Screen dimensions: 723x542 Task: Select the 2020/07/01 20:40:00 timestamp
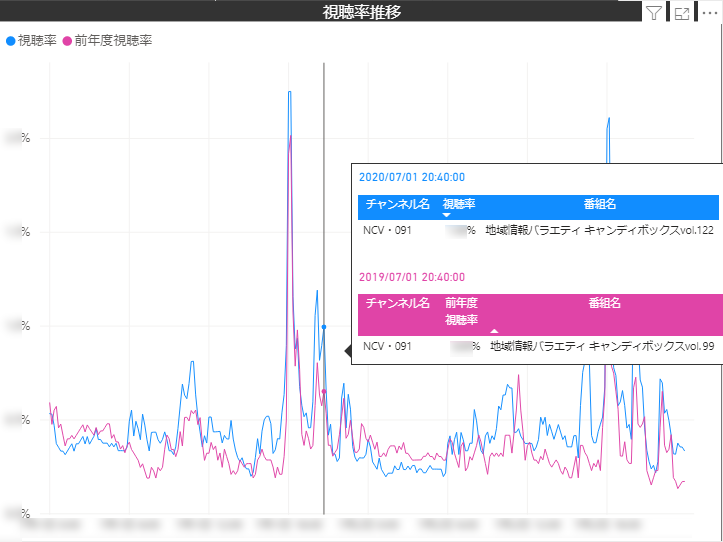click(412, 177)
